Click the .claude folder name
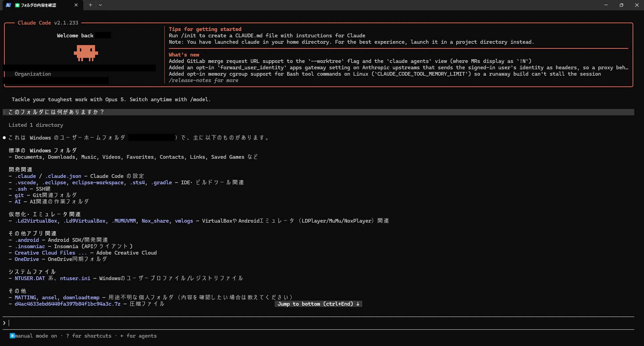The image size is (644, 346). [x=25, y=176]
